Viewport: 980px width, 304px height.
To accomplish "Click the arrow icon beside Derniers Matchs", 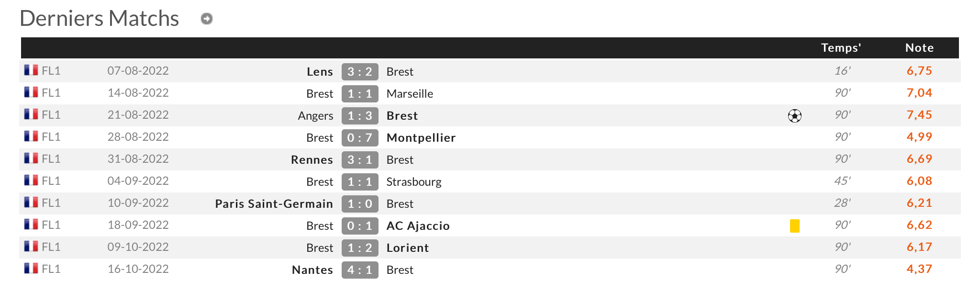I will 206,19.
